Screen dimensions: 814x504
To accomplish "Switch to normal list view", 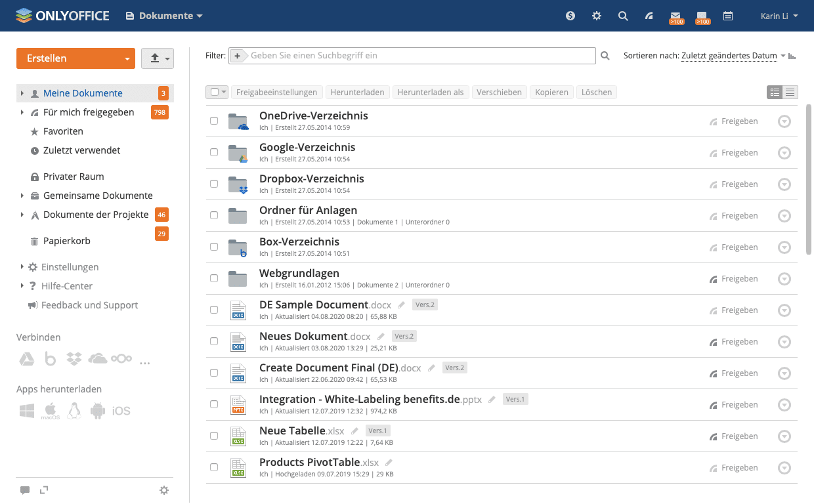I will pyautogui.click(x=775, y=93).
